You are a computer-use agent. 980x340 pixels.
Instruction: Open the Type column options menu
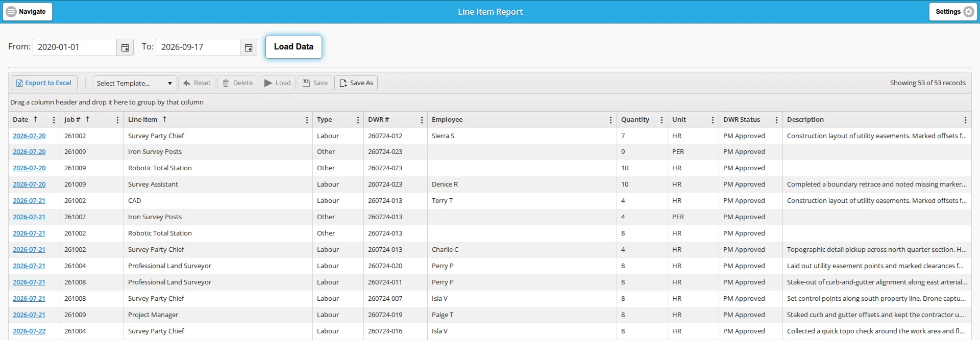[x=358, y=120]
